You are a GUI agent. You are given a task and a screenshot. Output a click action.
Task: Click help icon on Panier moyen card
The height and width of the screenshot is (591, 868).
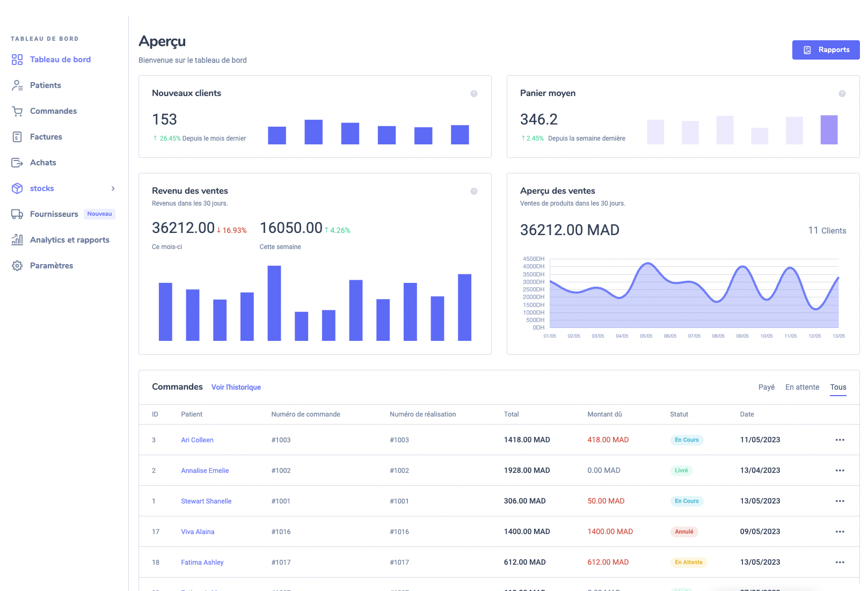tap(842, 93)
